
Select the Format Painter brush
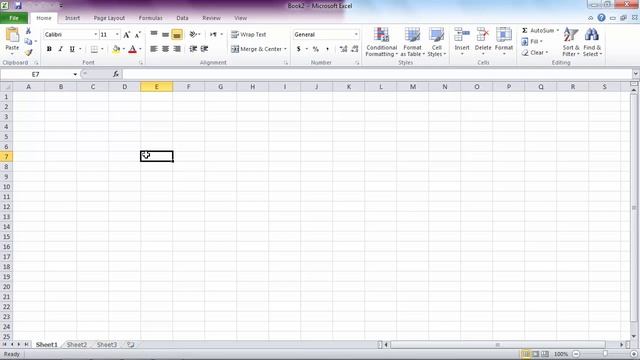(28, 53)
